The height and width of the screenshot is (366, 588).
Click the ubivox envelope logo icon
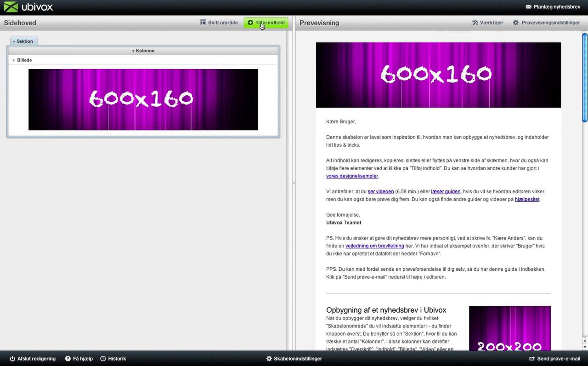(11, 7)
